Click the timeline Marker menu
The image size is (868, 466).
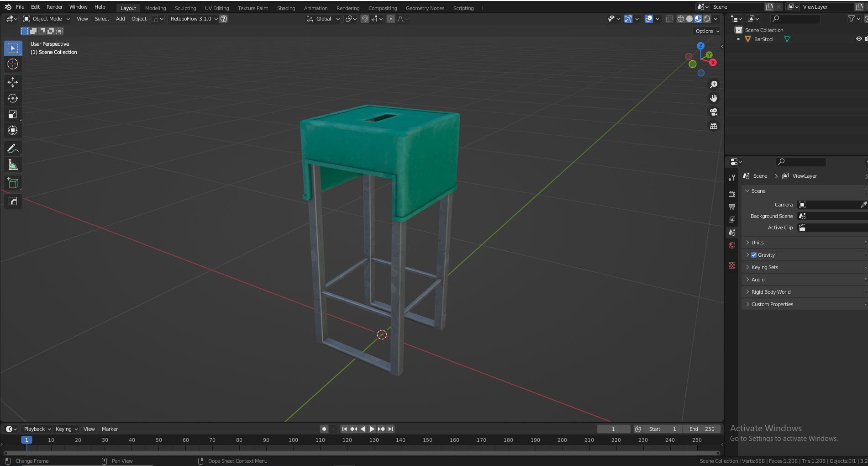110,429
